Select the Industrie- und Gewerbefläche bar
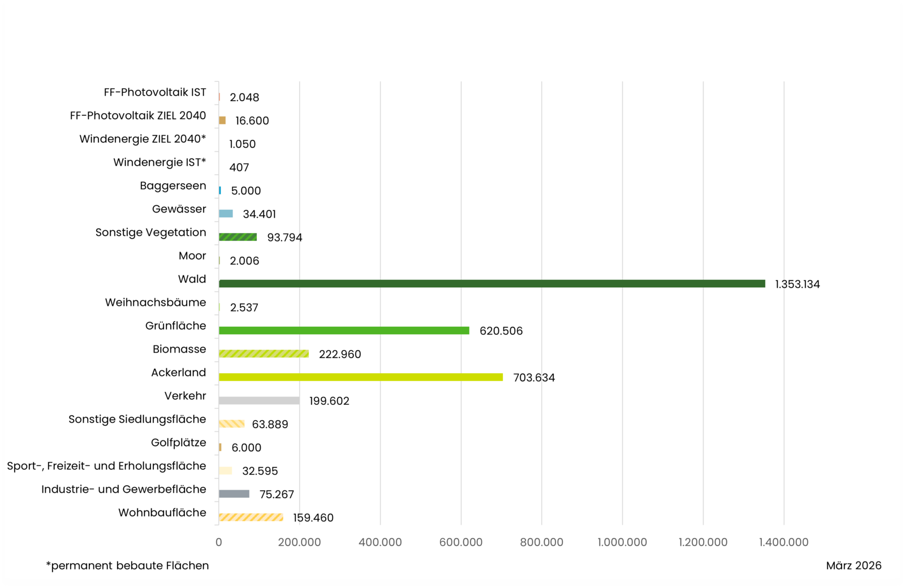The width and height of the screenshot is (905, 588). click(234, 494)
